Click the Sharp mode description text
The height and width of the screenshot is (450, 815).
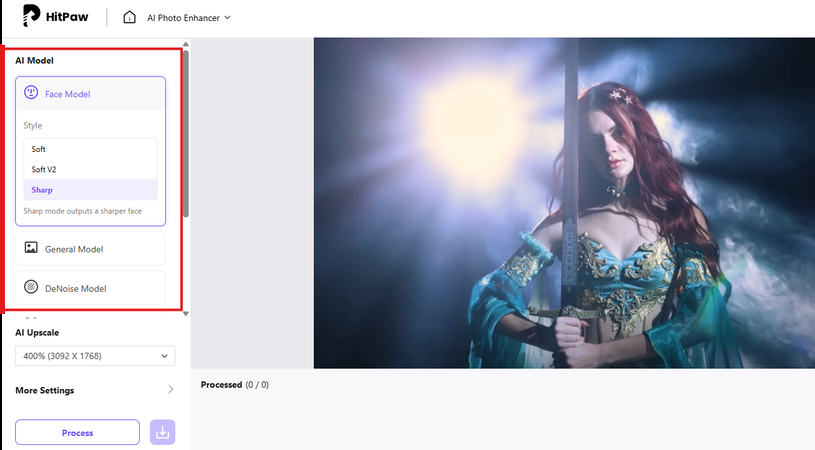(x=83, y=211)
